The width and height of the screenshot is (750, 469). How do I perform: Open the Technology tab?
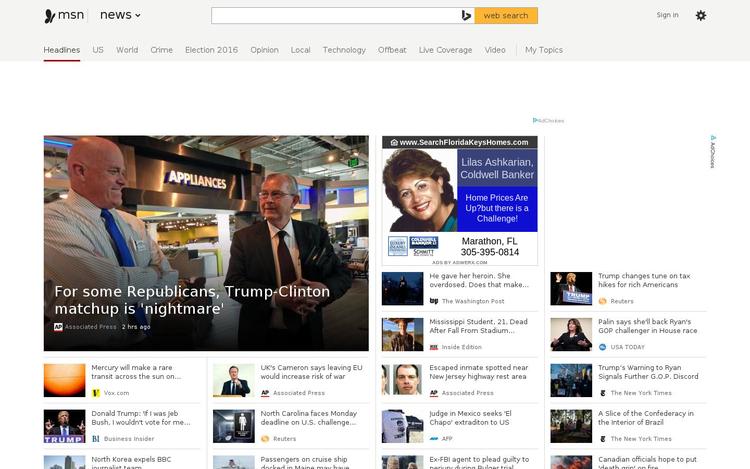click(344, 50)
